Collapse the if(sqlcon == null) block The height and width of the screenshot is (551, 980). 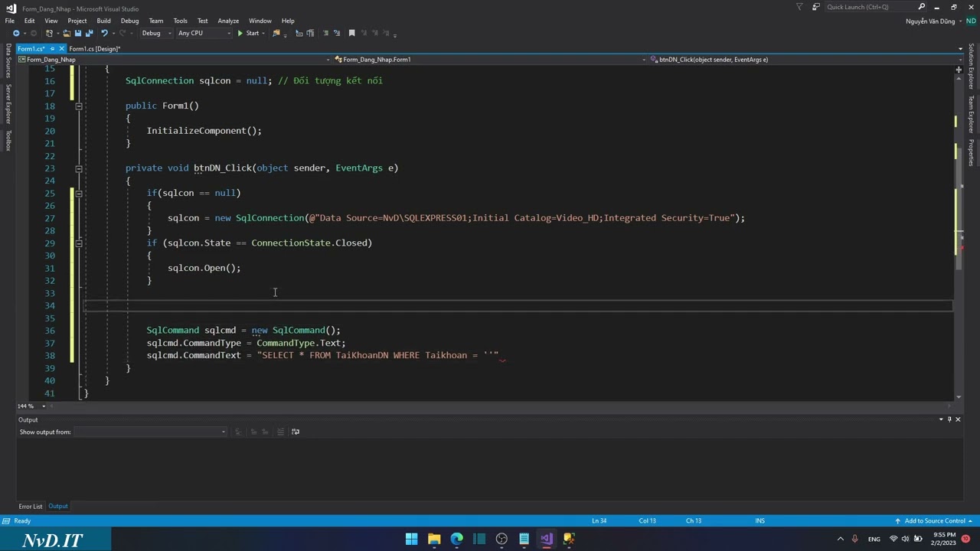78,193
